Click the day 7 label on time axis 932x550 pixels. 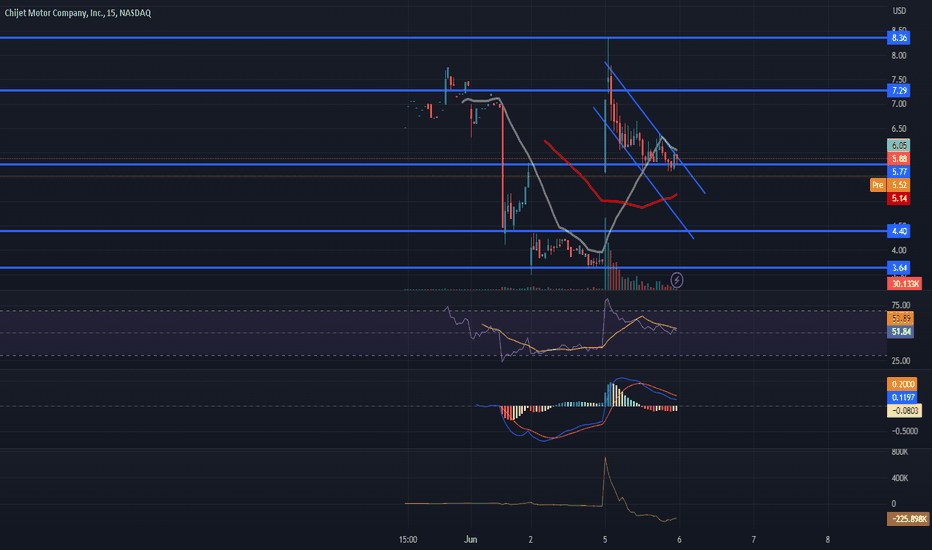point(754,540)
